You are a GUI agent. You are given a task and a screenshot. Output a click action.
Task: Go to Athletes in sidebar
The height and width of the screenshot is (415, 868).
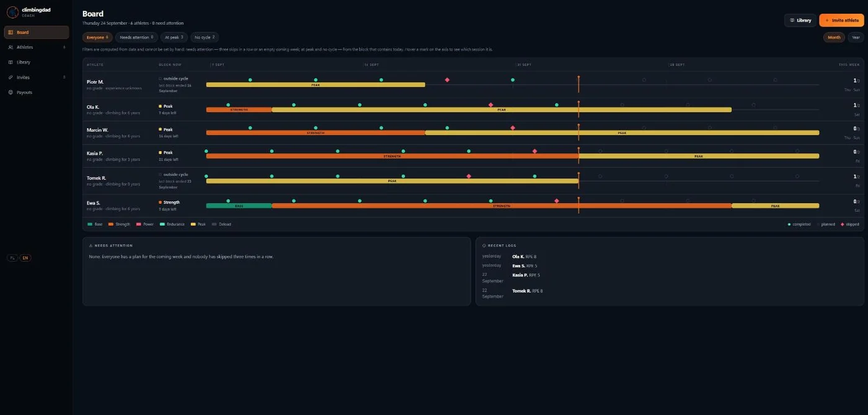pyautogui.click(x=37, y=47)
